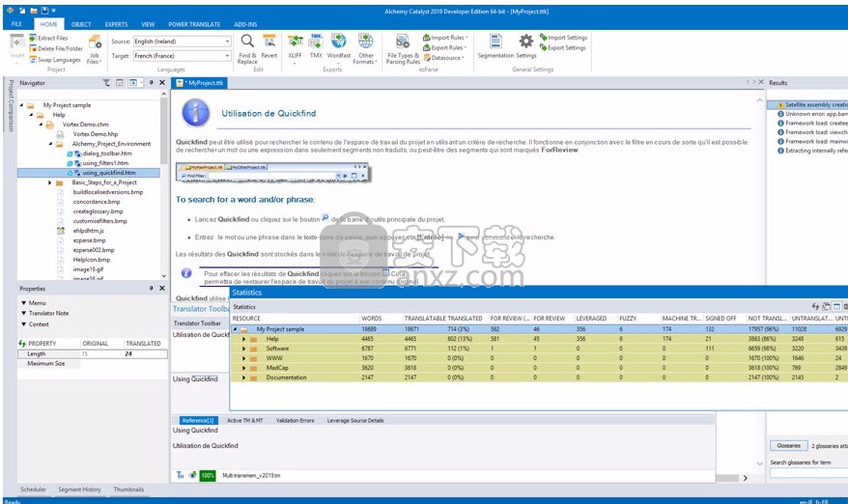Image resolution: width=848 pixels, height=504 pixels.
Task: Export using the TMX icon
Action: (x=316, y=46)
